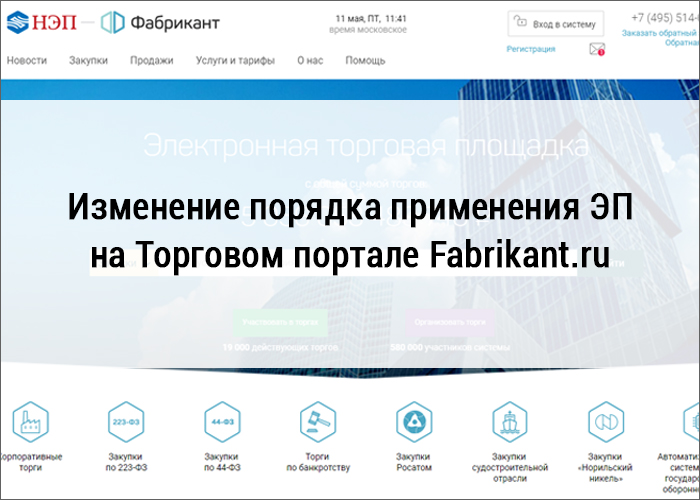Open the Новости menu item

27,60
